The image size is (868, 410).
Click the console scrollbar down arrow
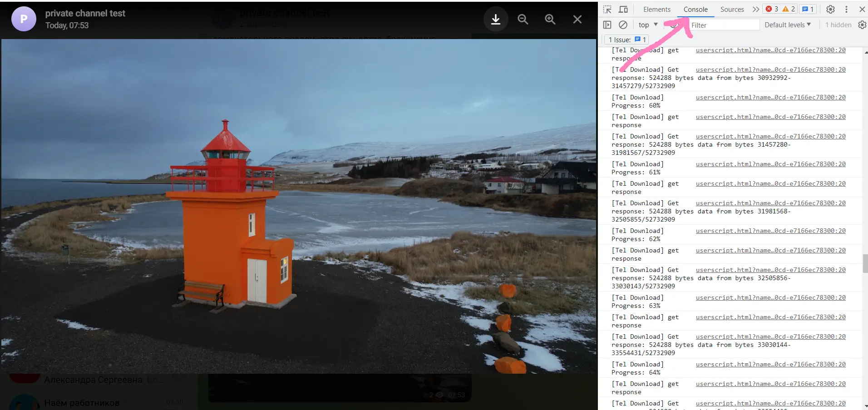click(865, 405)
